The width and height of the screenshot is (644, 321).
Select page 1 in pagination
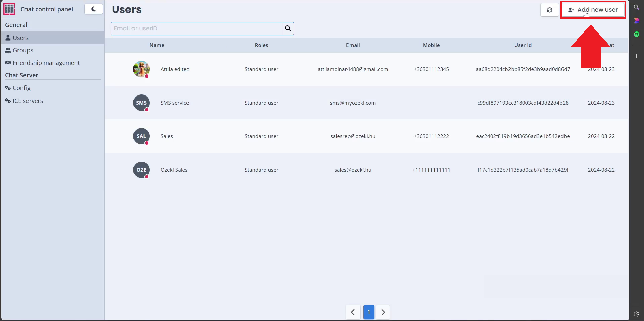tap(369, 312)
